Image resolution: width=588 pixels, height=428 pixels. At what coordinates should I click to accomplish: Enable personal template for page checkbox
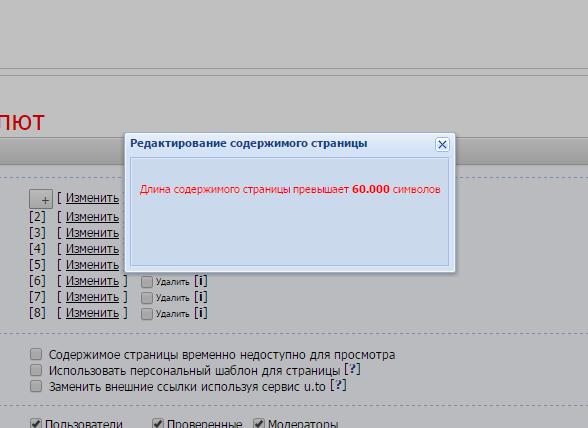36,370
